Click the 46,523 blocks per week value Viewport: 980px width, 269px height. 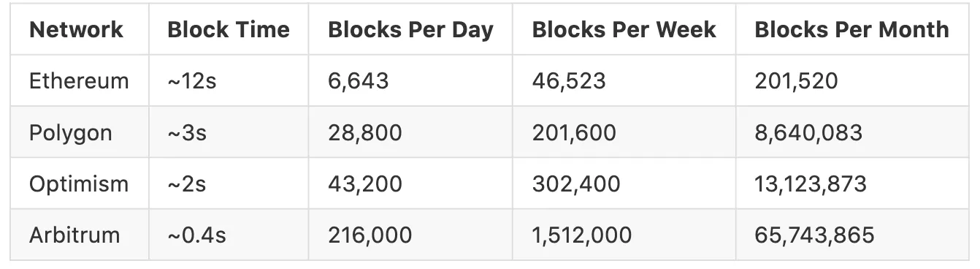tap(569, 80)
